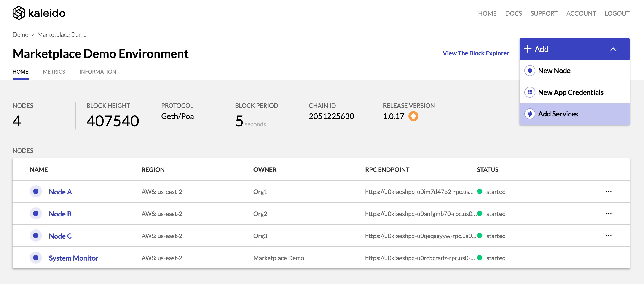
Task: Click the NAME column header
Action: pyautogui.click(x=38, y=169)
